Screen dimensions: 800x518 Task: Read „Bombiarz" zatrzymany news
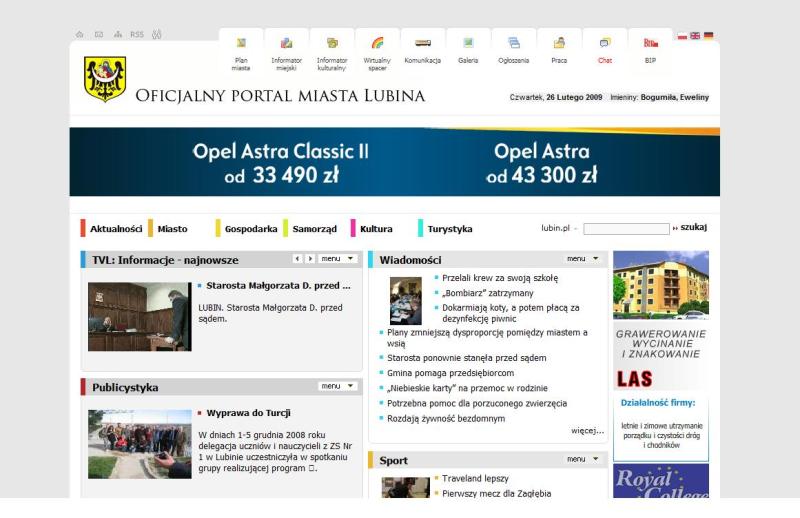click(x=488, y=293)
